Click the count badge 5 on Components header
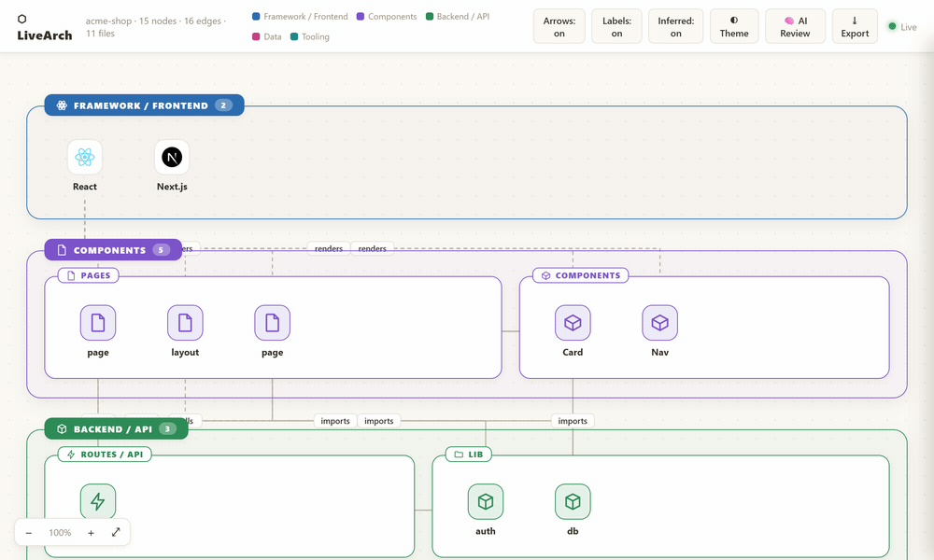This screenshot has height=560, width=934. point(161,250)
